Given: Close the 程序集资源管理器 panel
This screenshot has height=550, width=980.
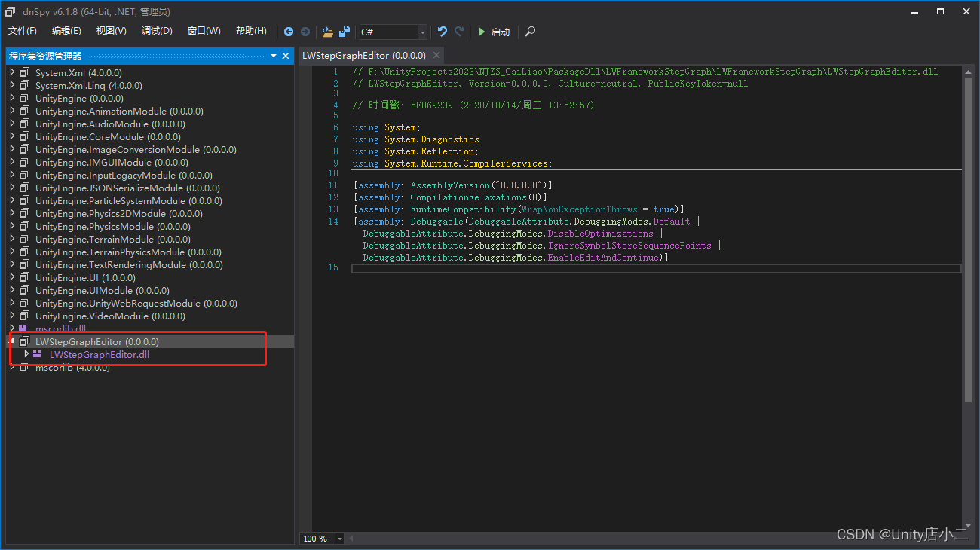Looking at the screenshot, I should 286,56.
